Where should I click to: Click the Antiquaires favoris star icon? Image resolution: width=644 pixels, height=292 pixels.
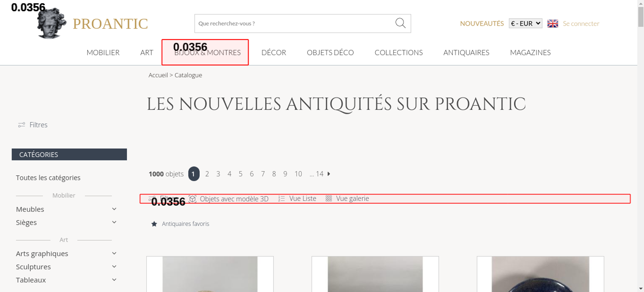(154, 224)
